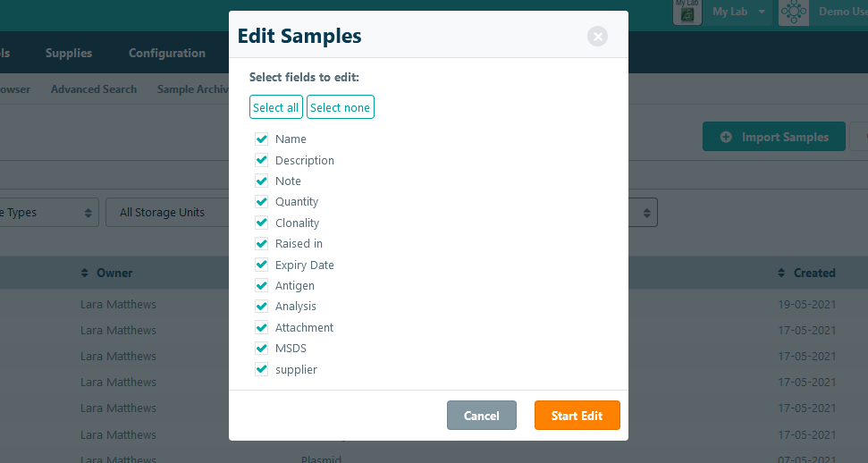Open the Configuration menu
868x463 pixels.
coord(167,53)
